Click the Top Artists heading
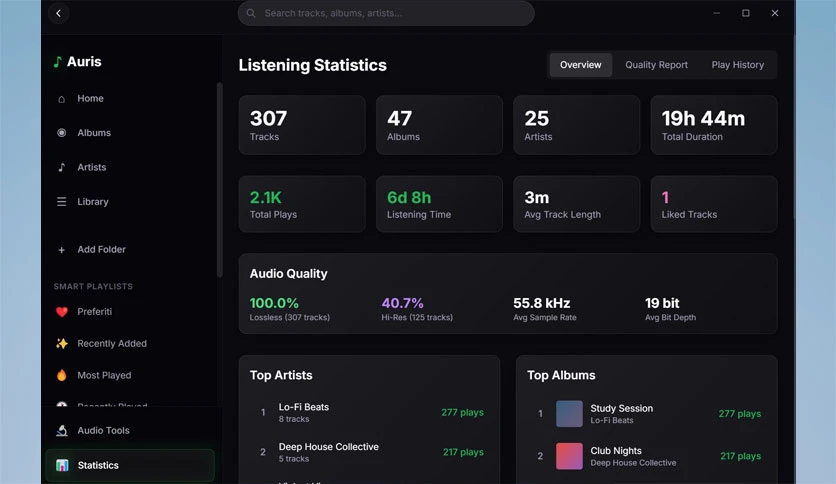Image resolution: width=836 pixels, height=484 pixels. (x=281, y=375)
